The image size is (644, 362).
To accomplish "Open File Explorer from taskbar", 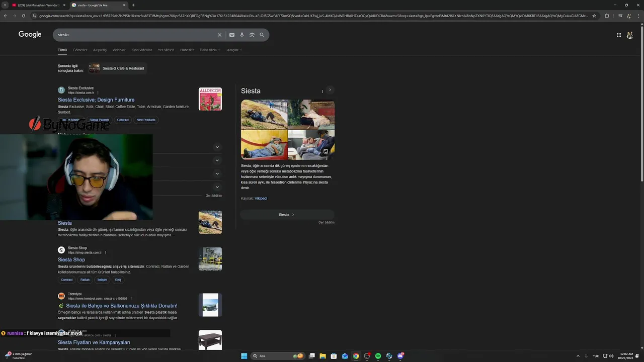I will click(323, 356).
